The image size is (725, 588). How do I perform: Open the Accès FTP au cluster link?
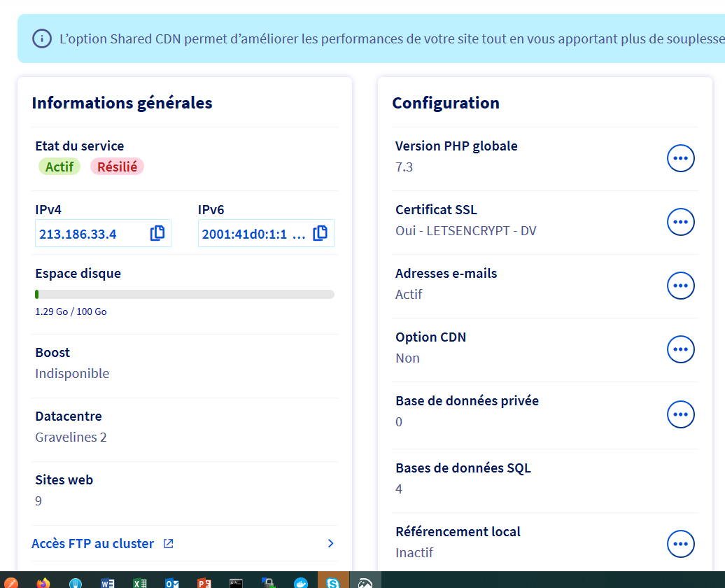[x=93, y=544]
